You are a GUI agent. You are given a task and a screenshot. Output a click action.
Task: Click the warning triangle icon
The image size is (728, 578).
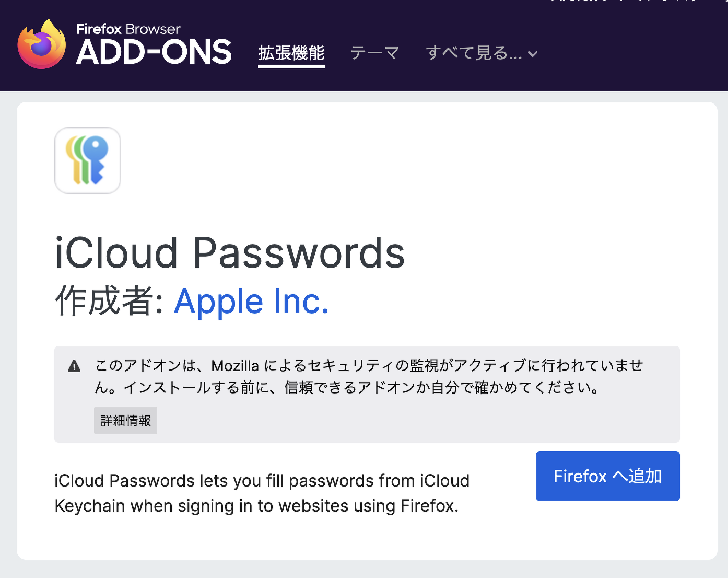74,366
